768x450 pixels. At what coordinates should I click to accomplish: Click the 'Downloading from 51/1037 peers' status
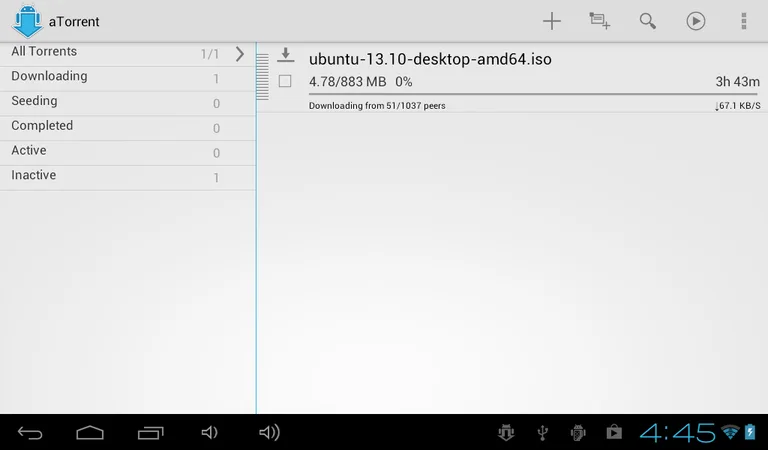point(377,106)
